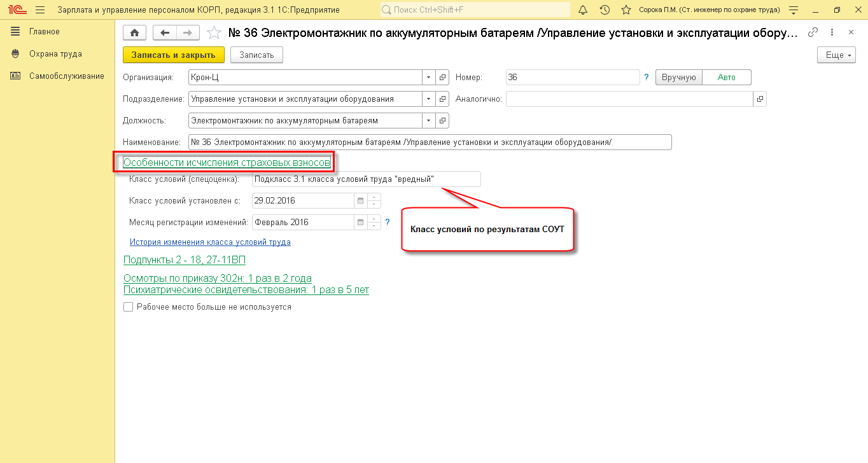Add workplace No. 36 to favorites

pos(214,32)
